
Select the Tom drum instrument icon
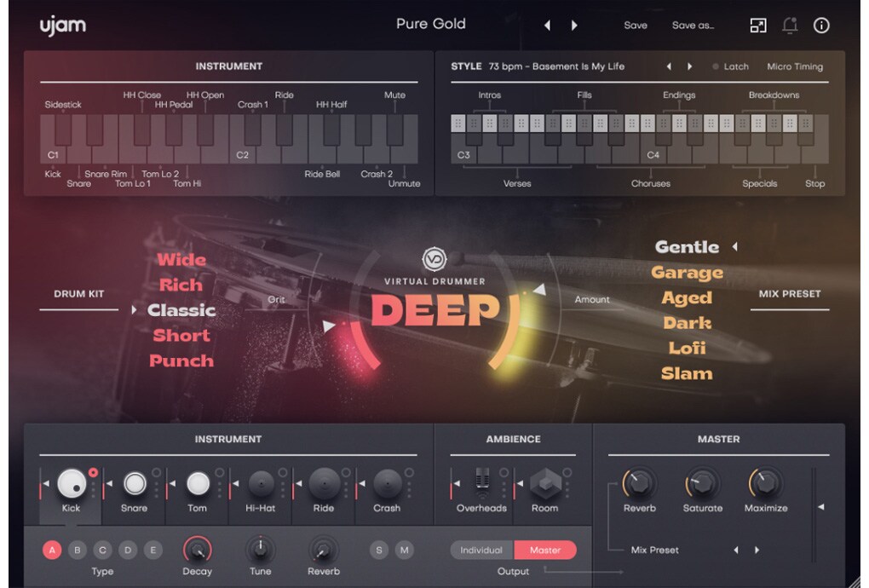(x=198, y=483)
